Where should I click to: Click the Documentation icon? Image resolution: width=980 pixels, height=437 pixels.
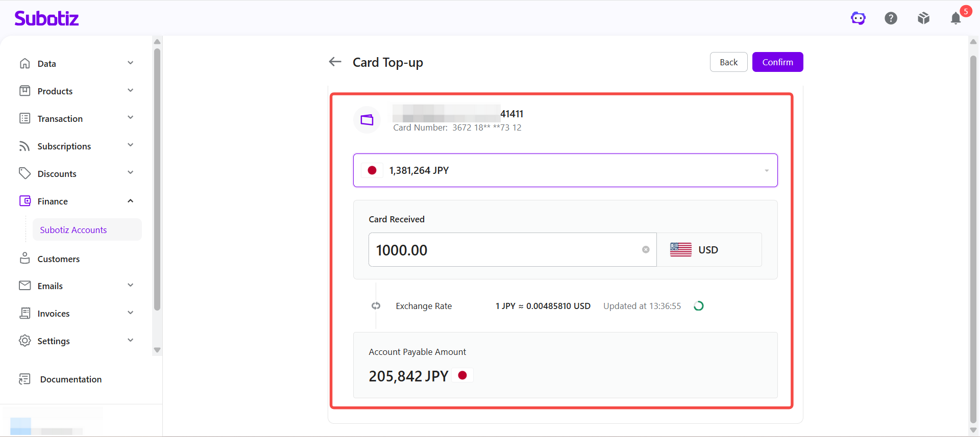point(24,379)
